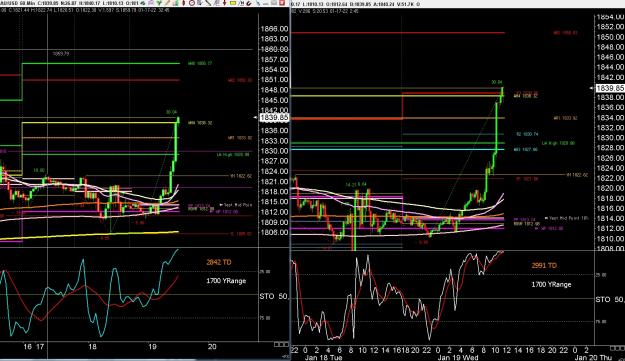Screen dimensions: 625x361
Task: Click date 20 on left chart time axis
Action: point(212,347)
